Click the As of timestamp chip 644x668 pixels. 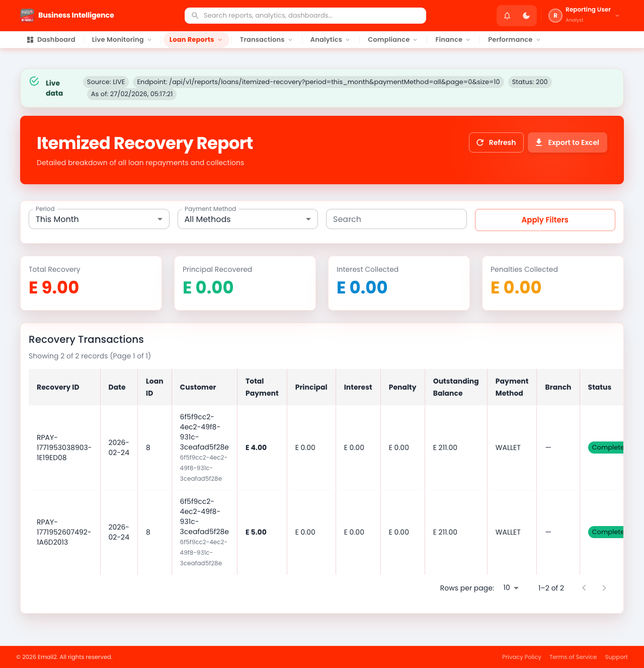132,94
